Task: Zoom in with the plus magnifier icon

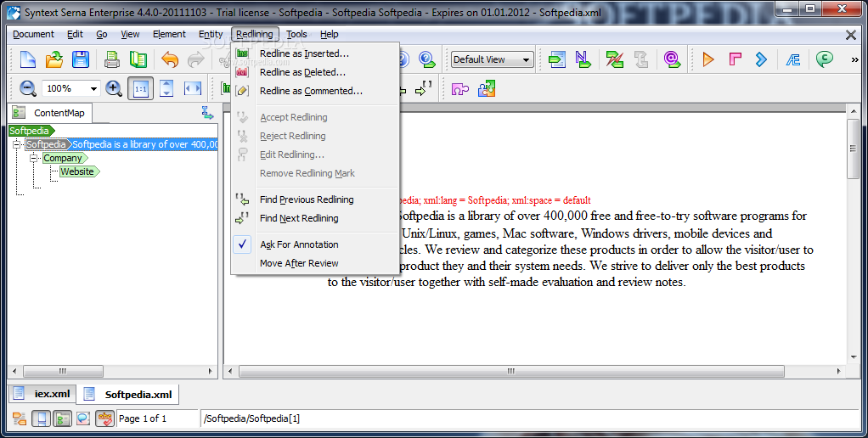Action: 114,88
